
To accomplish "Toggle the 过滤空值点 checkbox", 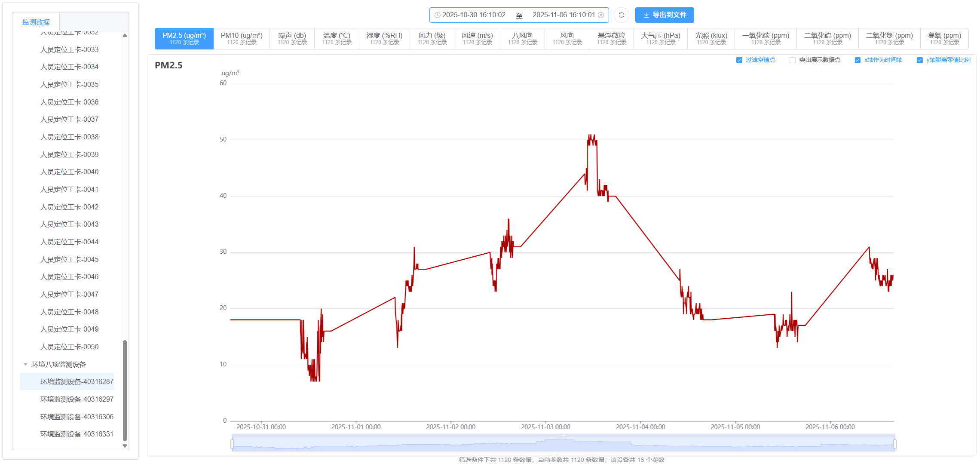I will click(x=739, y=60).
